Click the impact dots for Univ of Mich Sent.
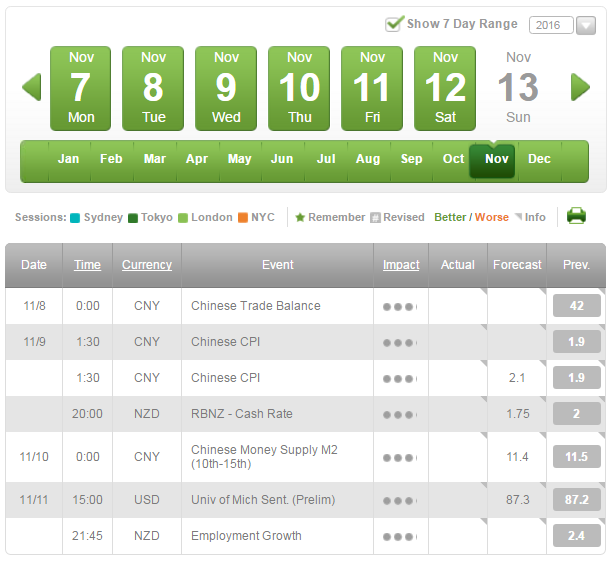Viewport: 615px width, 569px height. [400, 501]
